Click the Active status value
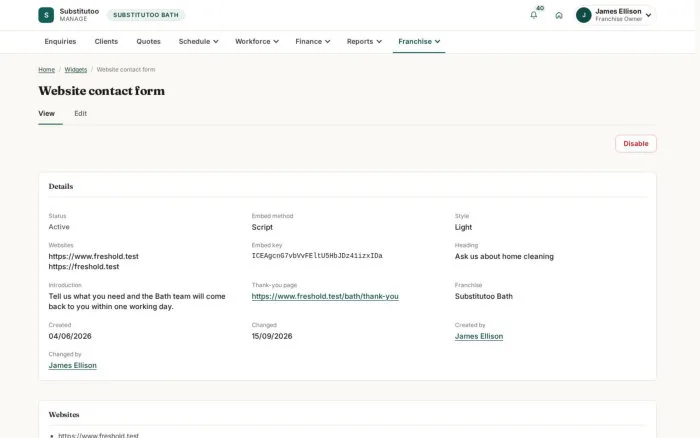700x438 pixels. point(59,227)
